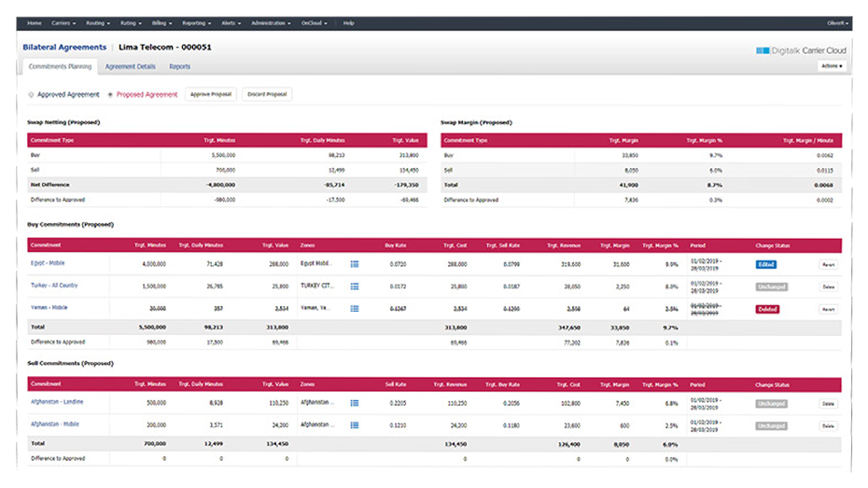
Task: Click Unchanged badge in Turkey row
Action: (x=771, y=286)
